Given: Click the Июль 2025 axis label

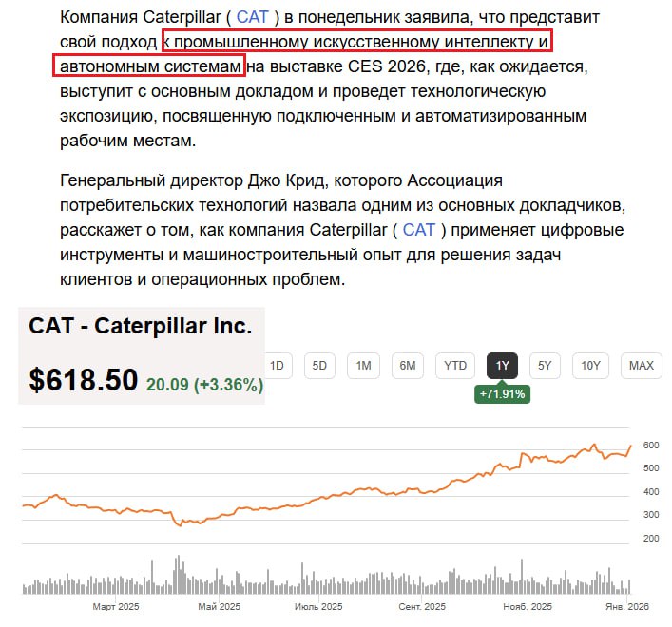Looking at the screenshot, I should tap(318, 606).
